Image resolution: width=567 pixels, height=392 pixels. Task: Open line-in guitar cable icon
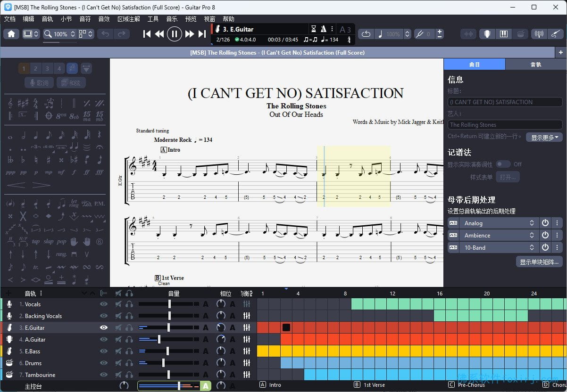click(x=556, y=34)
